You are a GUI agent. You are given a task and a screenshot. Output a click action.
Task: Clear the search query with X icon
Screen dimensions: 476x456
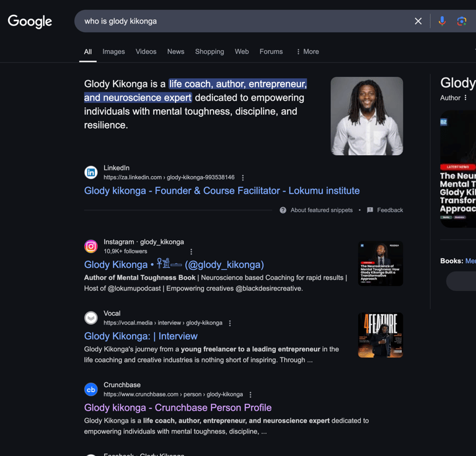(418, 21)
